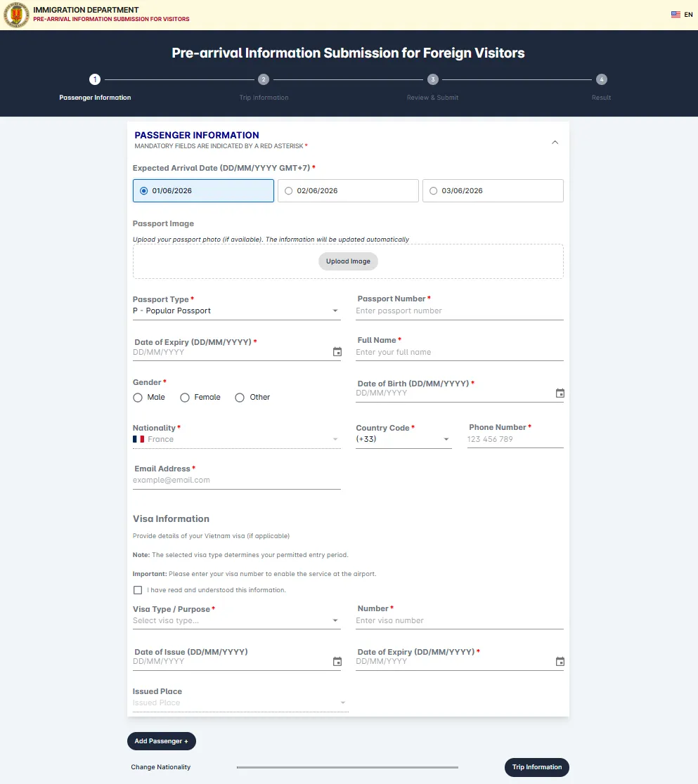Open calendar for passport Date of Expiry
The width and height of the screenshot is (698, 784).
(x=337, y=352)
